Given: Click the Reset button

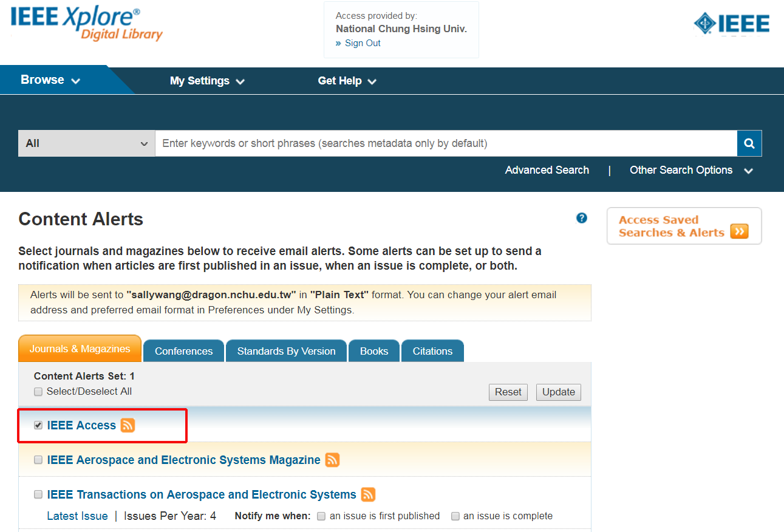Looking at the screenshot, I should (x=508, y=392).
